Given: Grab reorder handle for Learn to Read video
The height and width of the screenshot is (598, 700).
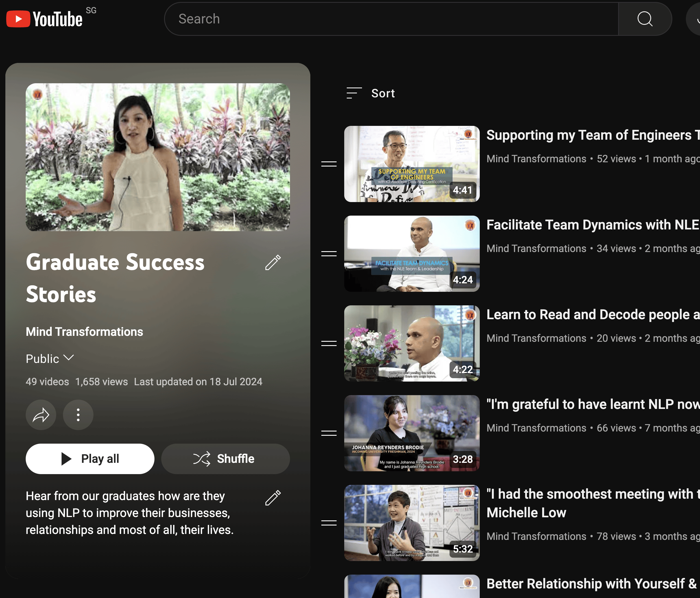Looking at the screenshot, I should pos(329,343).
